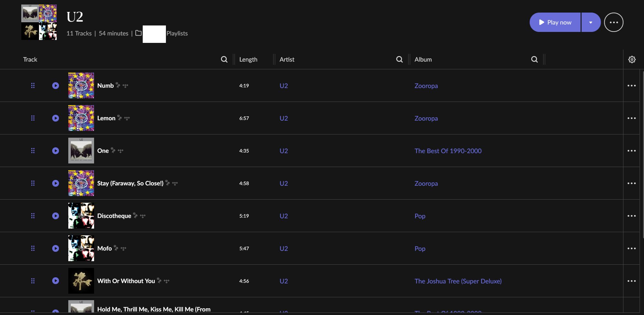Click the playlists folder icon
644x315 pixels.
139,33
